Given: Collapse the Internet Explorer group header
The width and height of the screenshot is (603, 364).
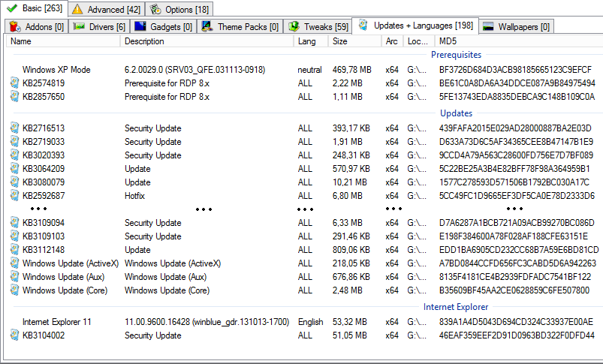Looking at the screenshot, I should click(x=456, y=307).
